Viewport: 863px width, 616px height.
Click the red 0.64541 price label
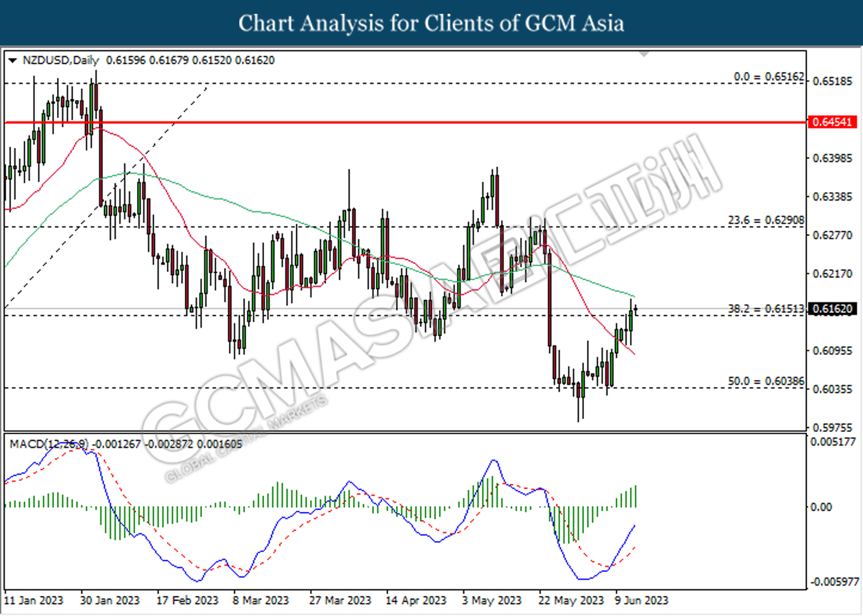pos(833,122)
